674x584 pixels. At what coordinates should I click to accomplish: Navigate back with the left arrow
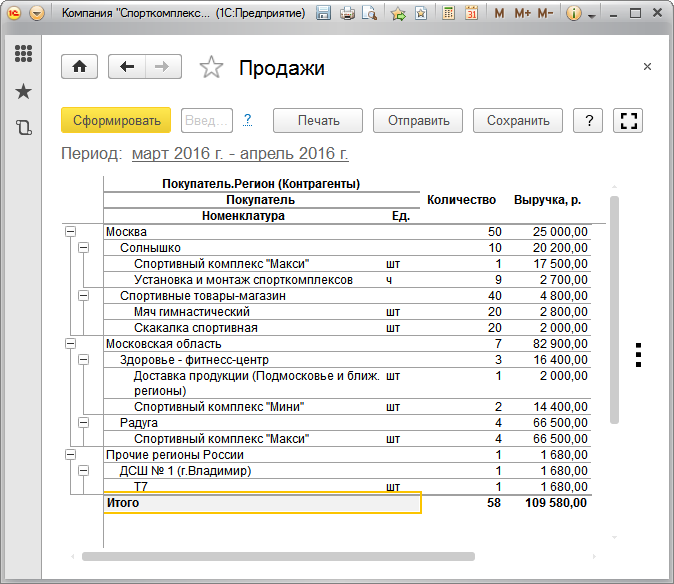(x=127, y=67)
